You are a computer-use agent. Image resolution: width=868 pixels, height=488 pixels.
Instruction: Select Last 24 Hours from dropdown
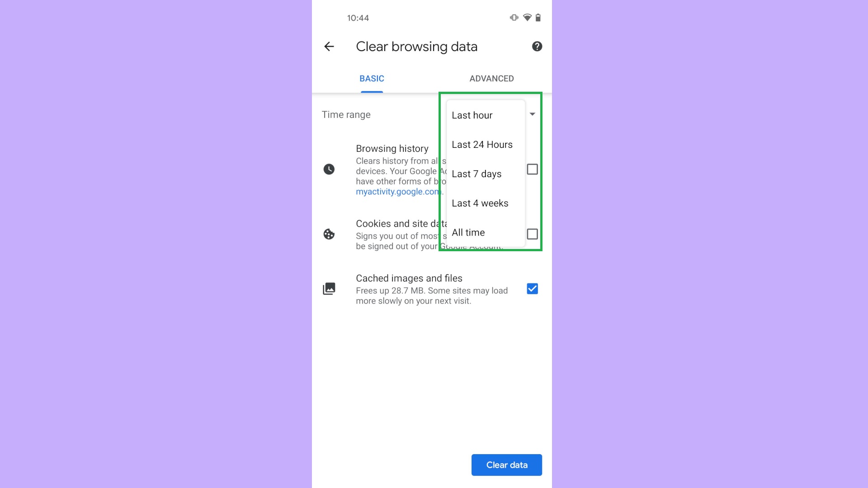pos(481,144)
